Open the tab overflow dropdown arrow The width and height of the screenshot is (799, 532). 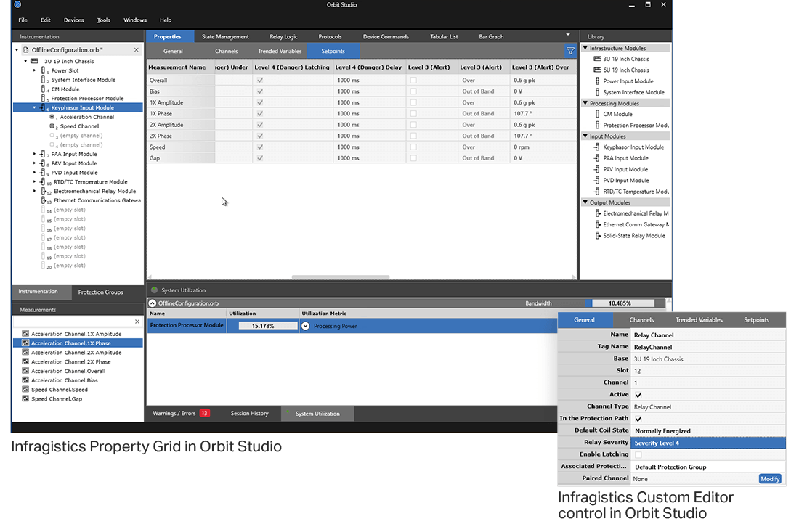(568, 35)
